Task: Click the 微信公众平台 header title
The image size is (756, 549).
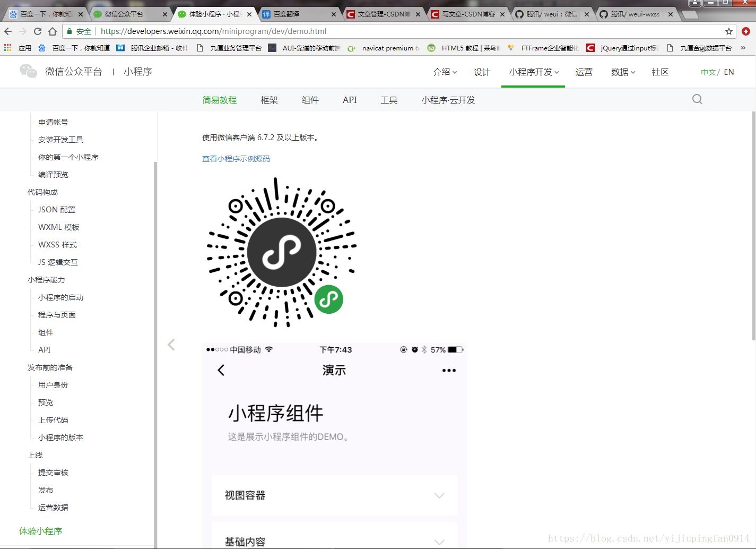Action: click(74, 71)
